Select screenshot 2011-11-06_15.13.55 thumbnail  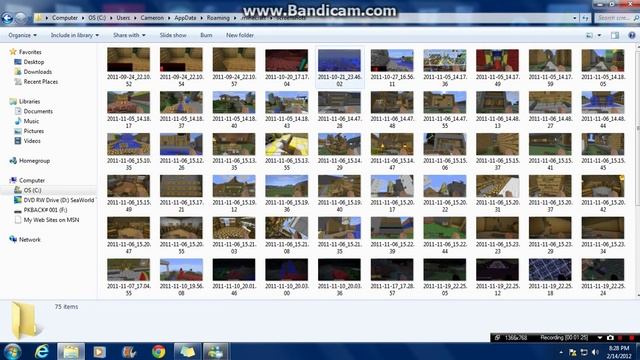[x=287, y=144]
